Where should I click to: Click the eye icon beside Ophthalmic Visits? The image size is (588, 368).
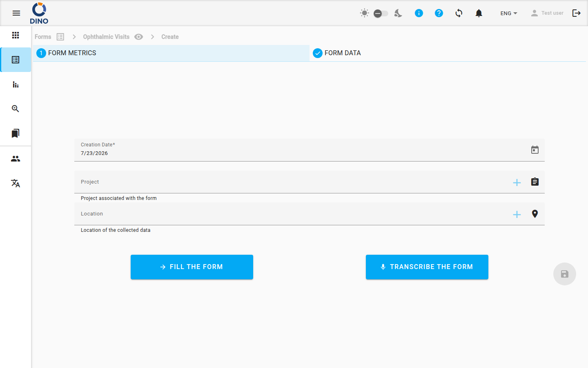coord(139,37)
